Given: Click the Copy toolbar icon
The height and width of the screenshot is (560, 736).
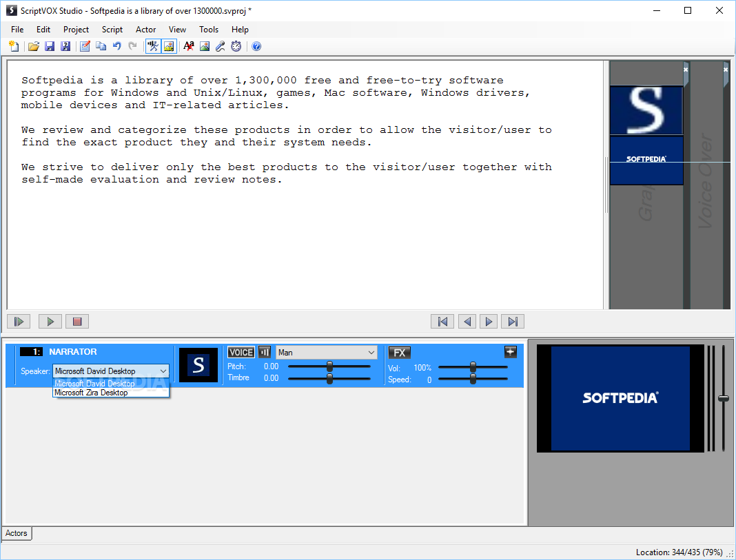Looking at the screenshot, I should click(x=101, y=46).
